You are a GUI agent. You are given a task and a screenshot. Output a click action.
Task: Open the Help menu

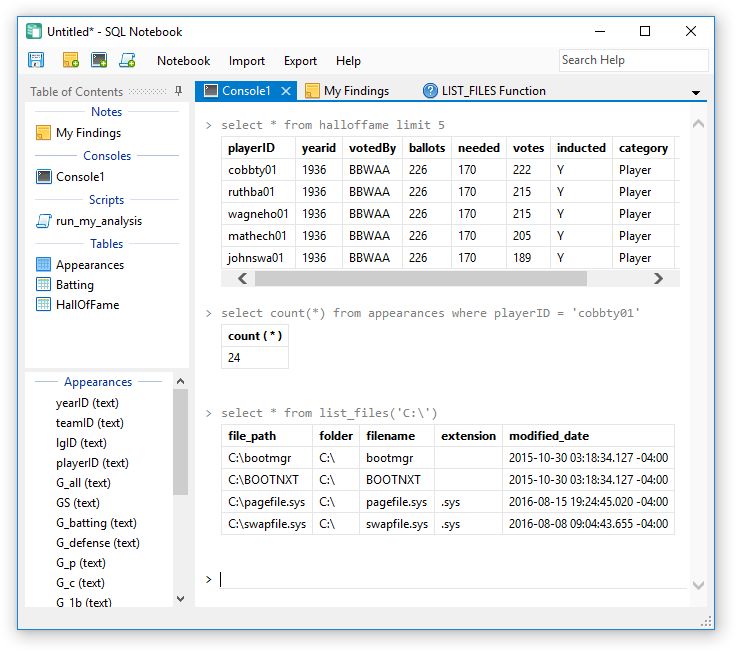(x=348, y=61)
